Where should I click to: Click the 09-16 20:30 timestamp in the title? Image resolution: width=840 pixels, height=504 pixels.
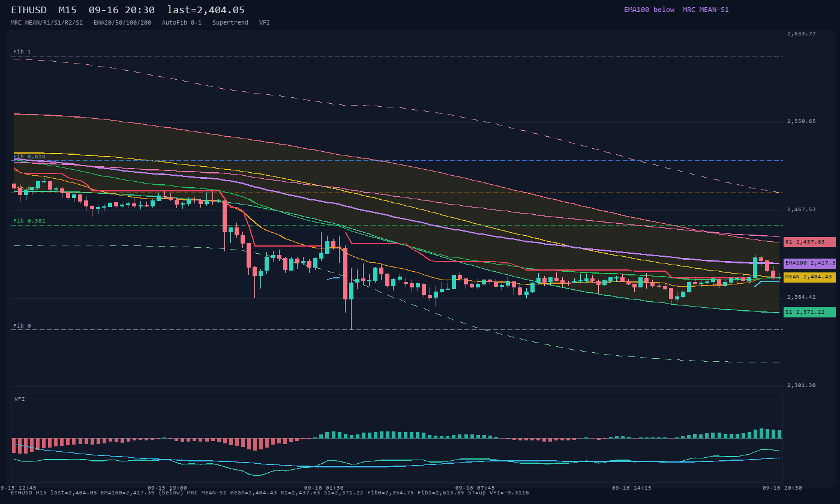121,10
